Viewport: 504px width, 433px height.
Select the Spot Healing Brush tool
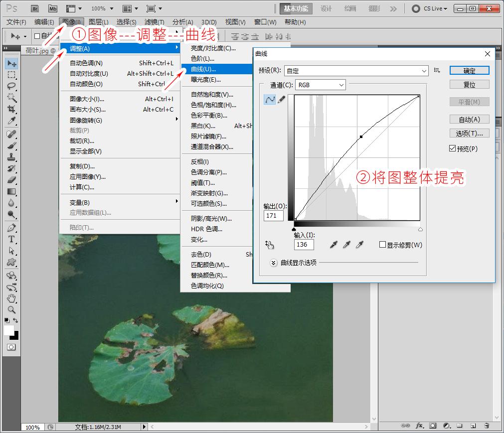tap(11, 134)
